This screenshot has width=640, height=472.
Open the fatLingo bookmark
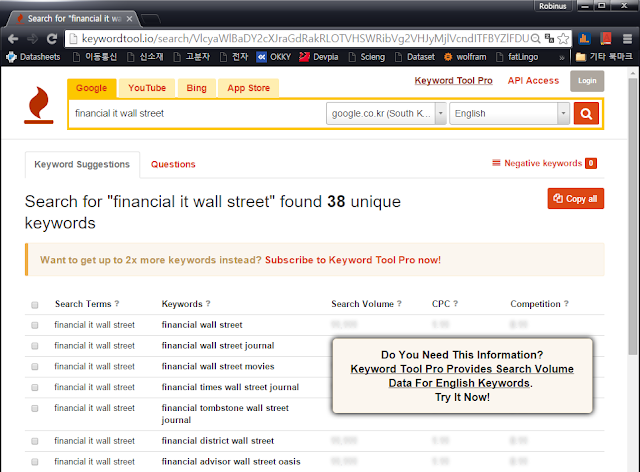(x=517, y=57)
